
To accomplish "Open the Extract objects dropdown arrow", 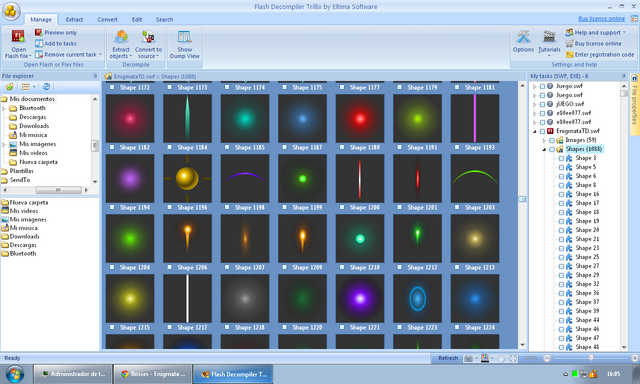I will [x=131, y=56].
